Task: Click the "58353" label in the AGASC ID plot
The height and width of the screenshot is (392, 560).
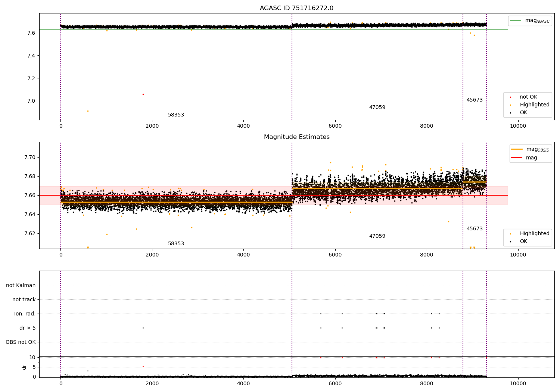Action: [x=176, y=115]
